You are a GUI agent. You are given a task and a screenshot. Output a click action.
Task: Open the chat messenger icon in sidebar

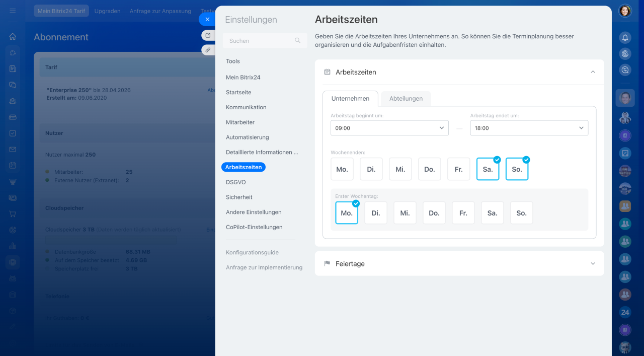13,85
